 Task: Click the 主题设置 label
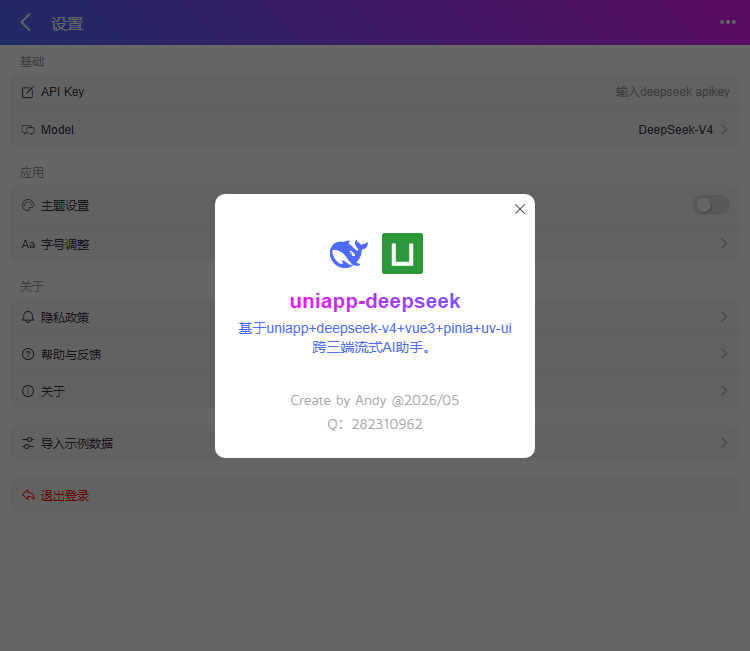tap(65, 206)
